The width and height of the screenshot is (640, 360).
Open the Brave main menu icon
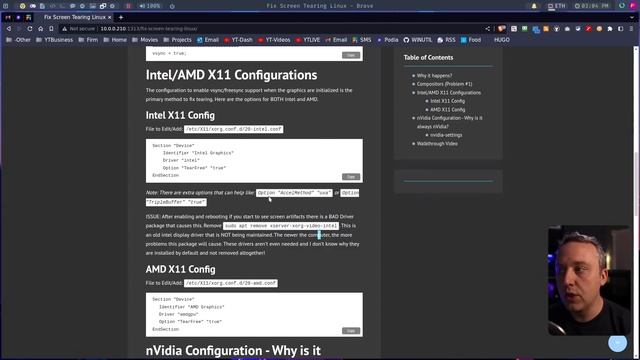(x=631, y=29)
